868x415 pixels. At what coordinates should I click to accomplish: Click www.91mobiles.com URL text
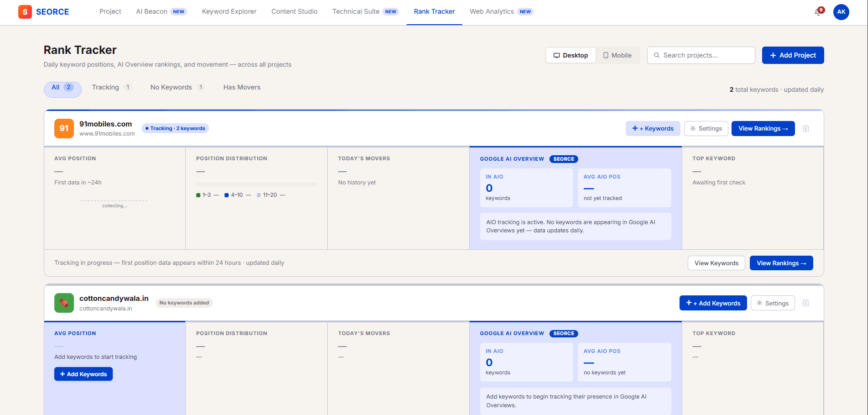(x=107, y=134)
